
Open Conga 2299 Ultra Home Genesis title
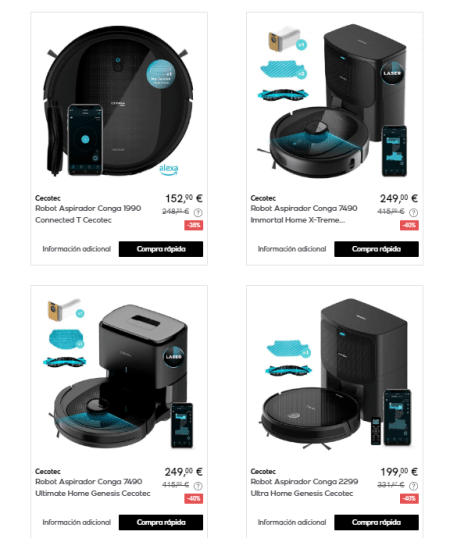(304, 487)
